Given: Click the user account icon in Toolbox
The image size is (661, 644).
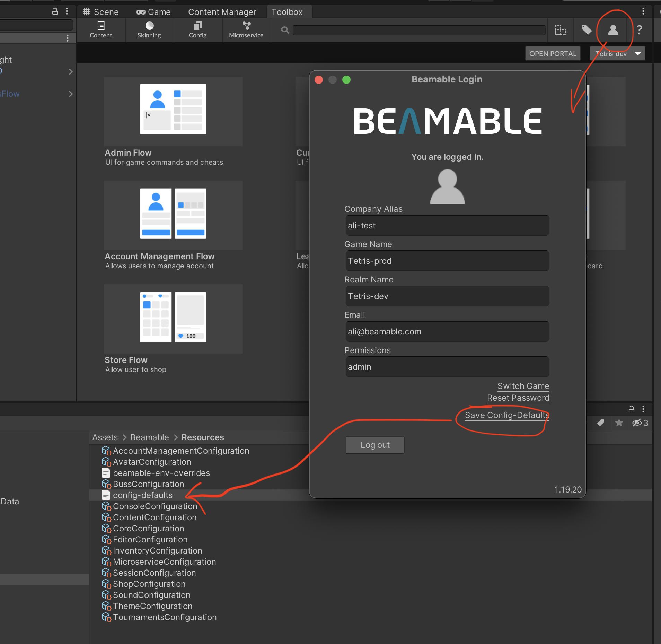Looking at the screenshot, I should (x=613, y=30).
